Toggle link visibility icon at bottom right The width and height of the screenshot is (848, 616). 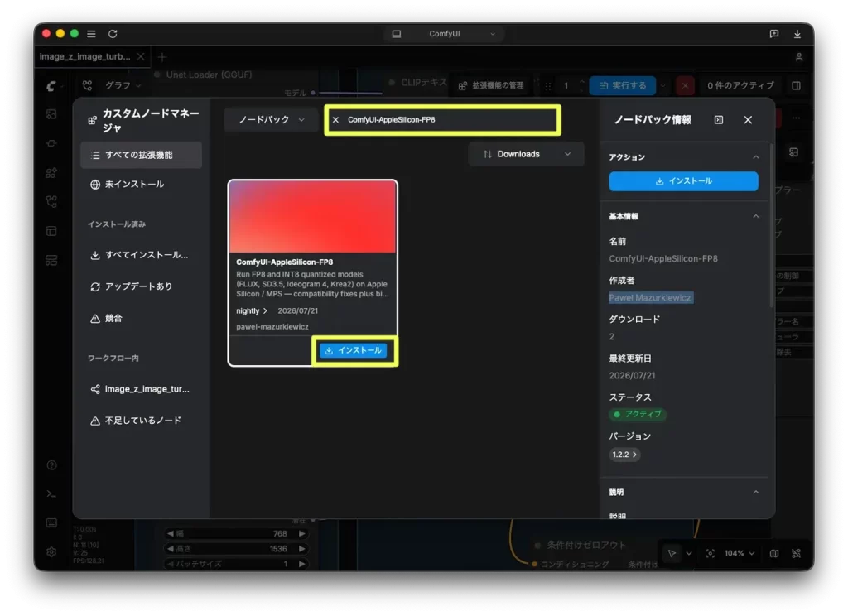pos(796,553)
